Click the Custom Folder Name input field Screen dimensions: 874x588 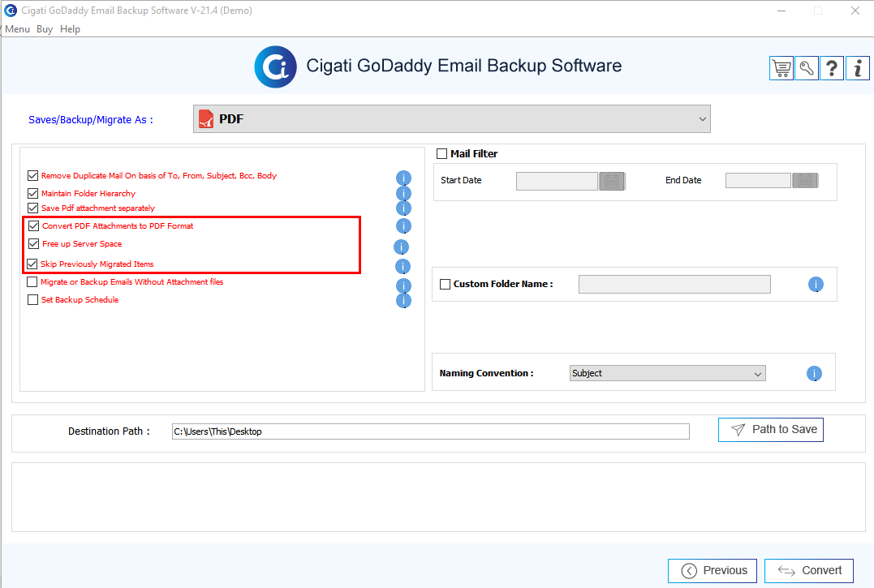(674, 284)
